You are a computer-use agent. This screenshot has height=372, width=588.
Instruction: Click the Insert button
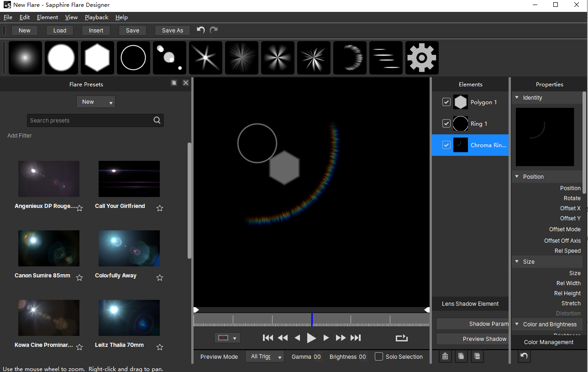click(x=96, y=30)
